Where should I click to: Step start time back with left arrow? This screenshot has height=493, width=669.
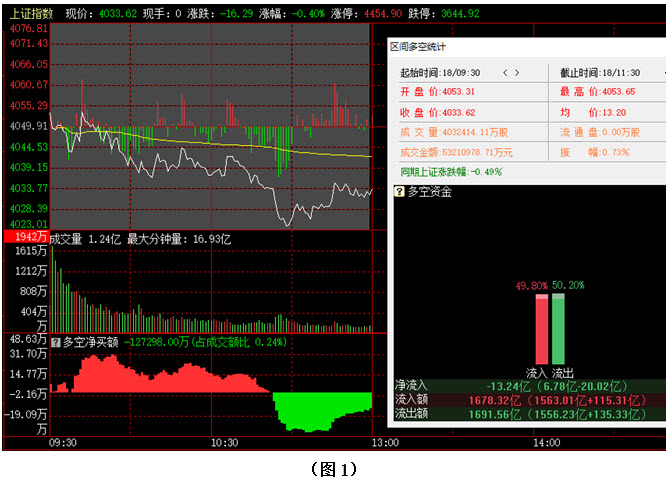tap(505, 73)
